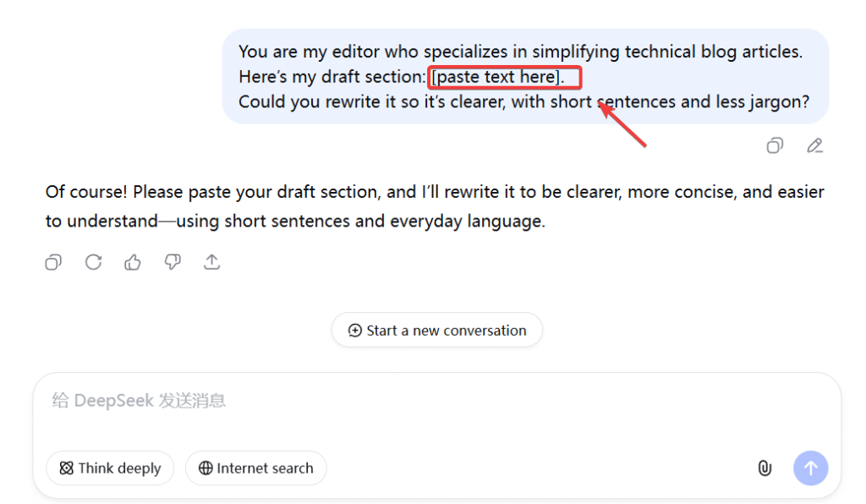Attach a file with the paperclip icon
866x504 pixels.
765,468
